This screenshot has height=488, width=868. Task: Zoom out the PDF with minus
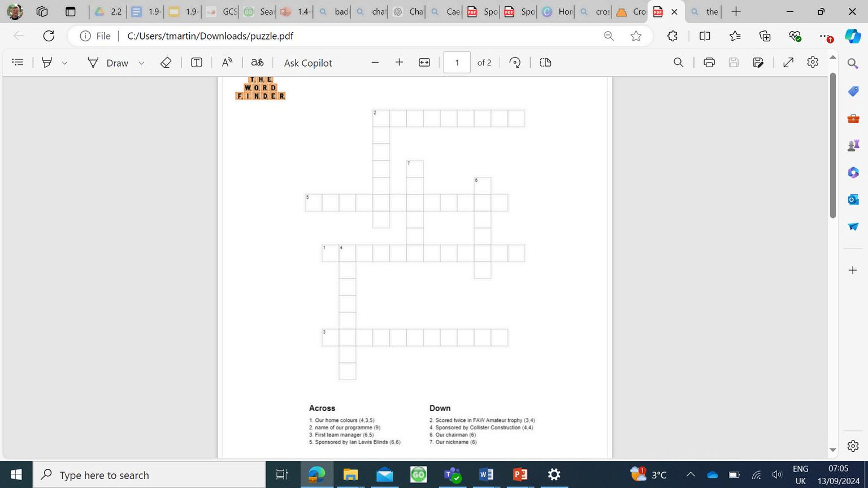(x=375, y=62)
